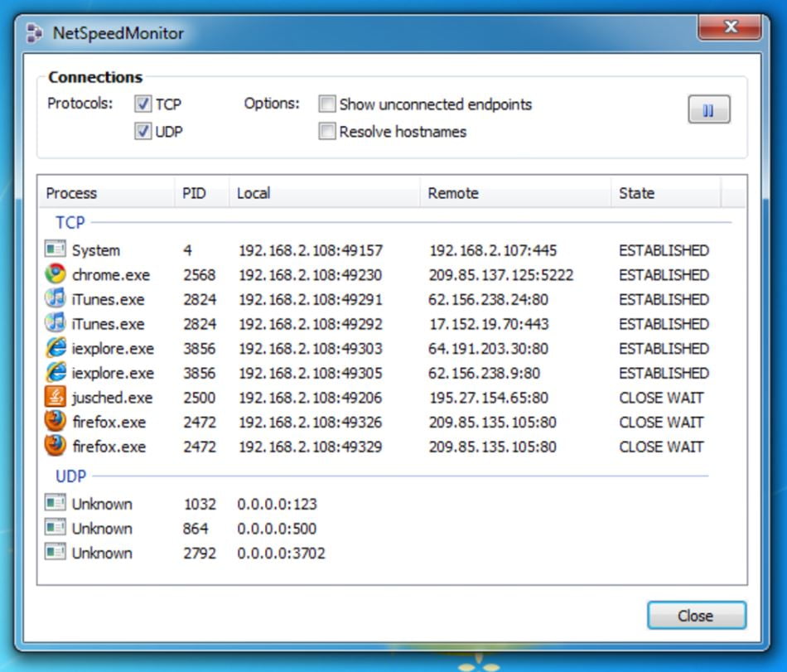Image resolution: width=787 pixels, height=672 pixels.
Task: Sort by State column header
Action: click(x=666, y=193)
